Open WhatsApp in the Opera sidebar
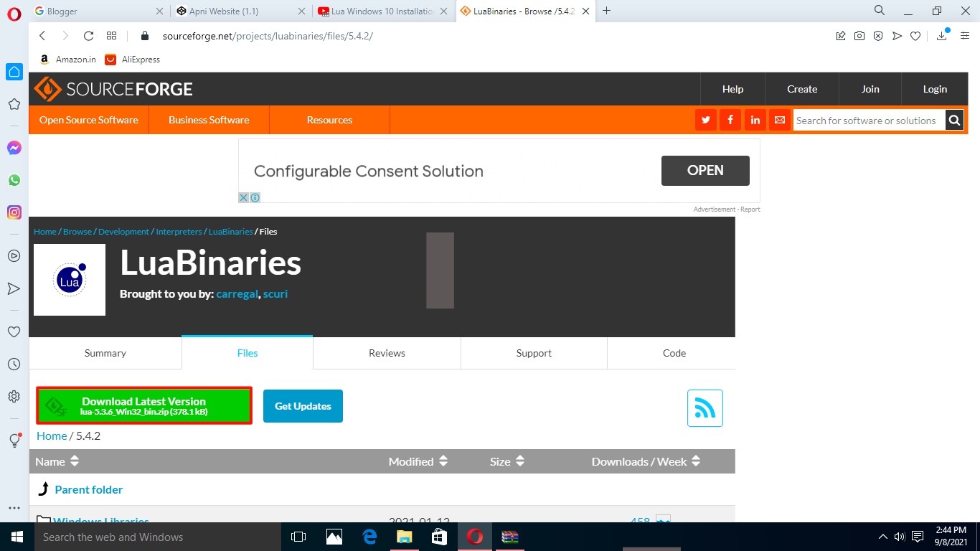The height and width of the screenshot is (551, 980). [x=14, y=180]
